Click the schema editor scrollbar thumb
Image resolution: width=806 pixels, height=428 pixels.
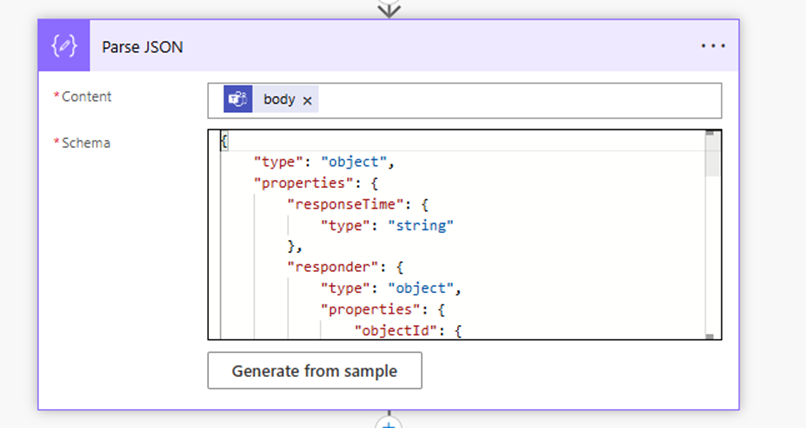point(712,156)
